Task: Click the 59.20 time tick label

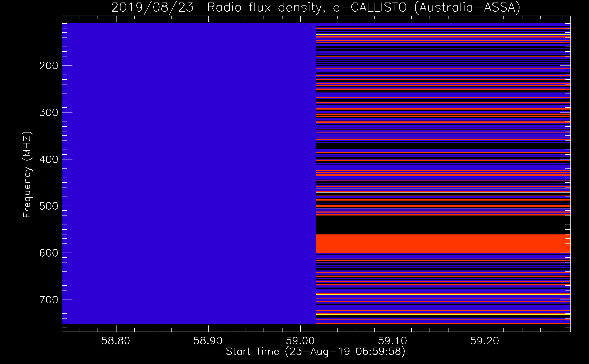Action: [485, 341]
